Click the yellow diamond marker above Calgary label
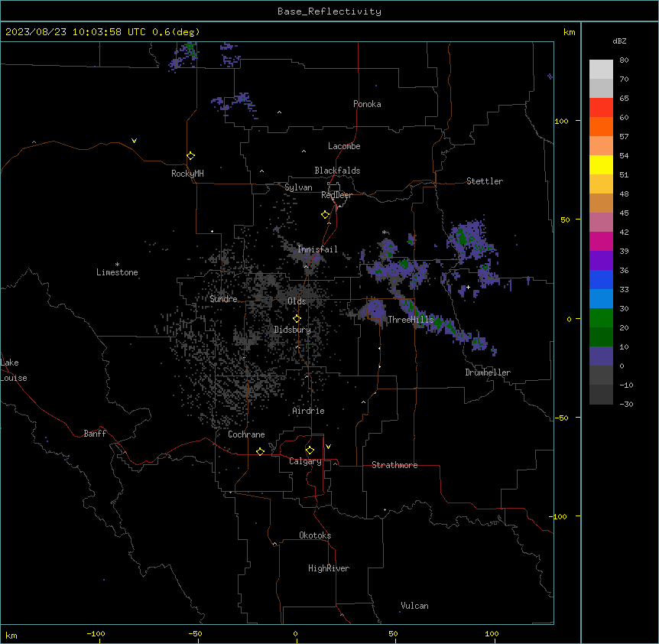Image resolution: width=659 pixels, height=644 pixels. 310,450
